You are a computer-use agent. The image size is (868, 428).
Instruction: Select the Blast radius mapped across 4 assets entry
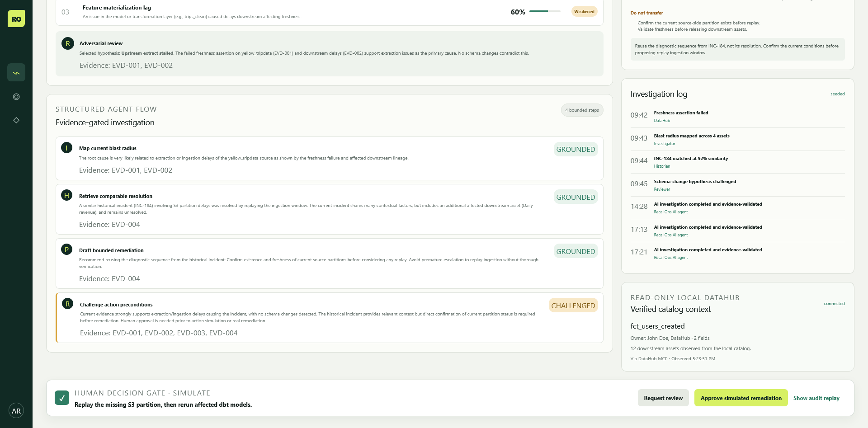[x=737, y=139]
